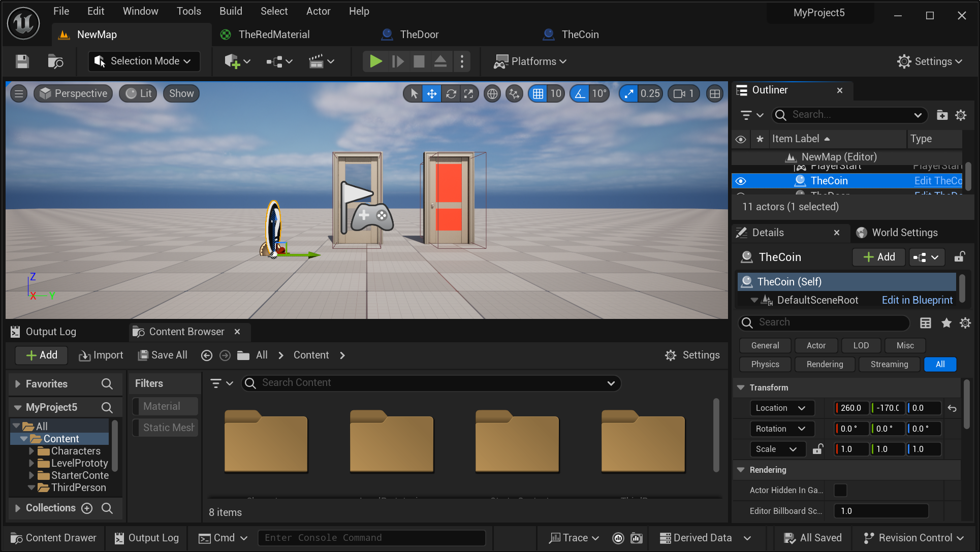Open property matrix table icon in Details
This screenshot has height=552, width=980.
coord(926,322)
